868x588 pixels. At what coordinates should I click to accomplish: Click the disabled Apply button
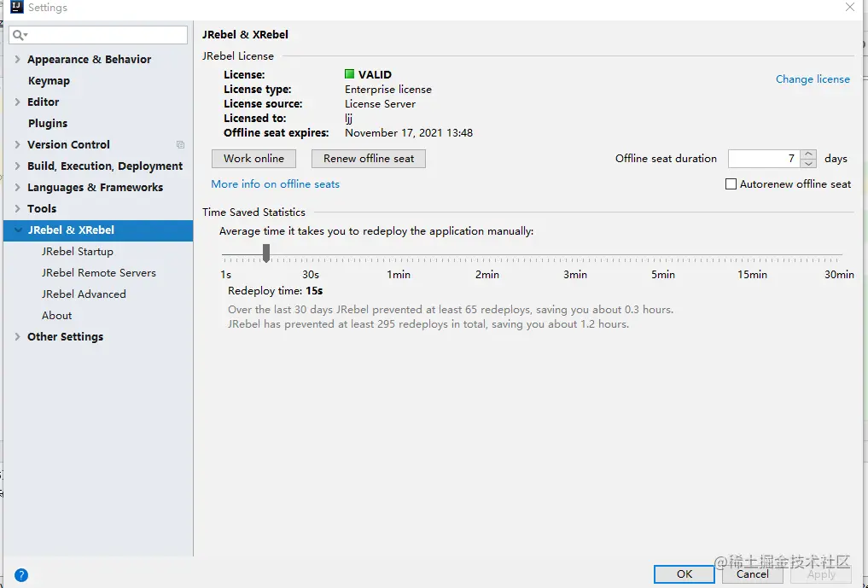coord(821,574)
